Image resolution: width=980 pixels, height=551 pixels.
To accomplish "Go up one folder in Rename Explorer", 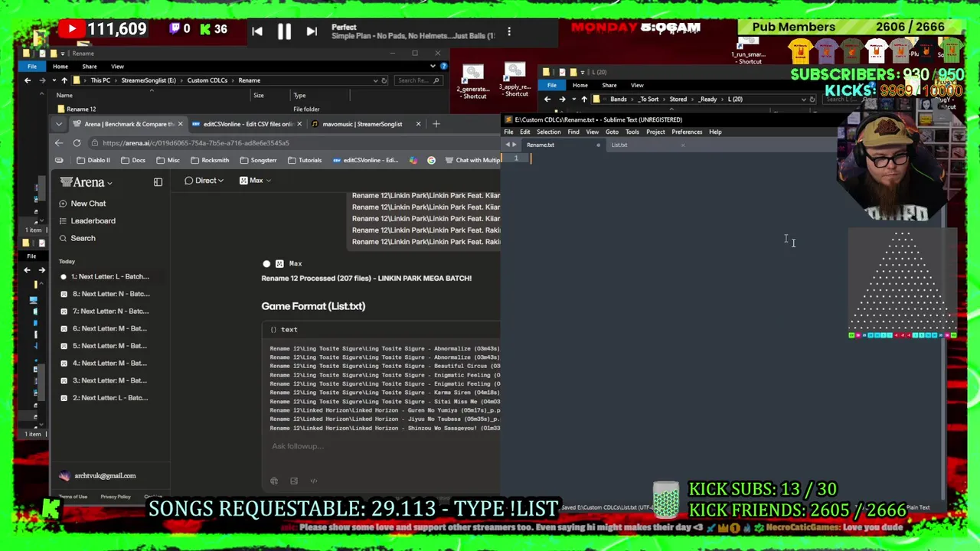I will pyautogui.click(x=64, y=80).
